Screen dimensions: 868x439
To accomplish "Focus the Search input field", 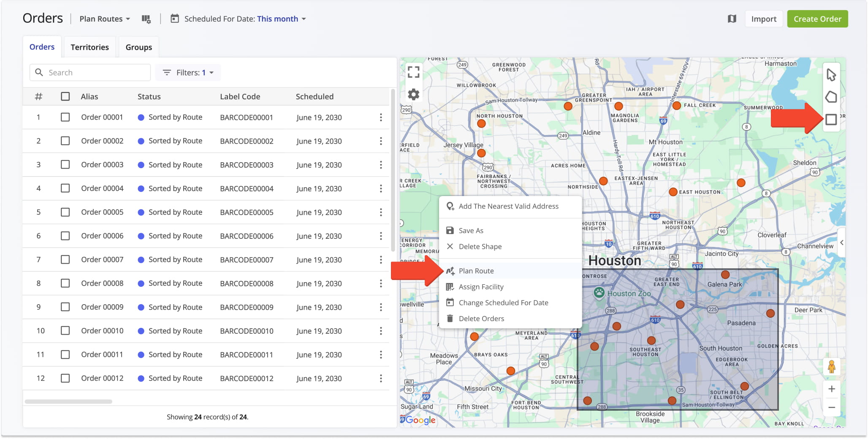I will click(90, 73).
